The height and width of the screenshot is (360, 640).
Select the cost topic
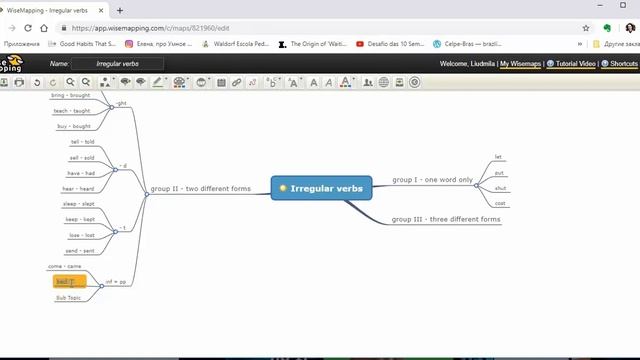tap(500, 203)
